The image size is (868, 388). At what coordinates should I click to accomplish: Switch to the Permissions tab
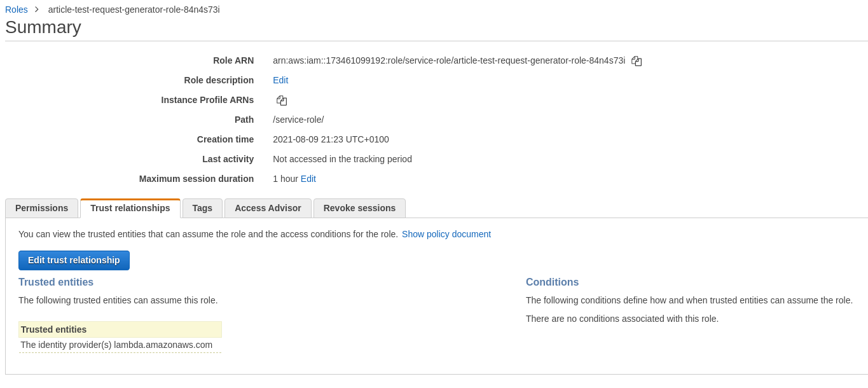click(41, 208)
